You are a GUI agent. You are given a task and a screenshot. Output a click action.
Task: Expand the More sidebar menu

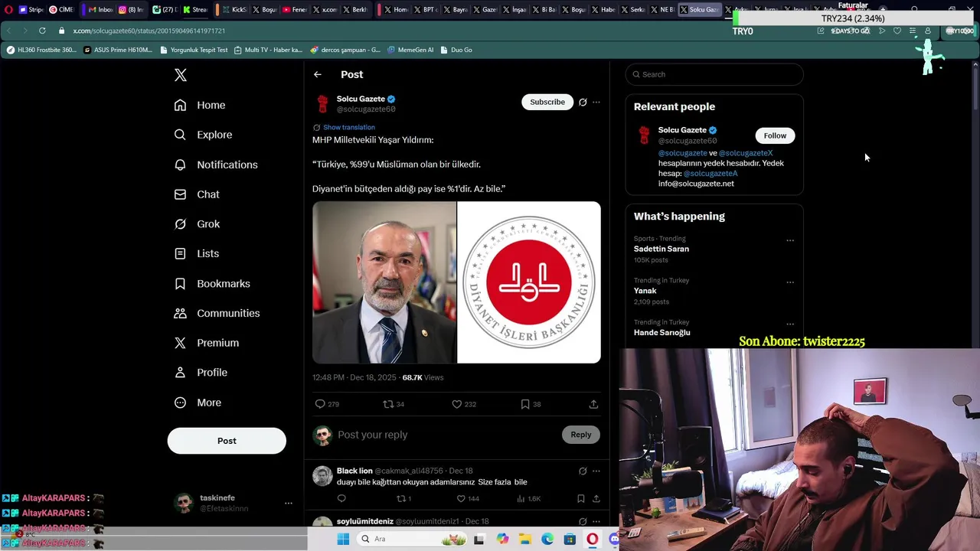(198, 403)
